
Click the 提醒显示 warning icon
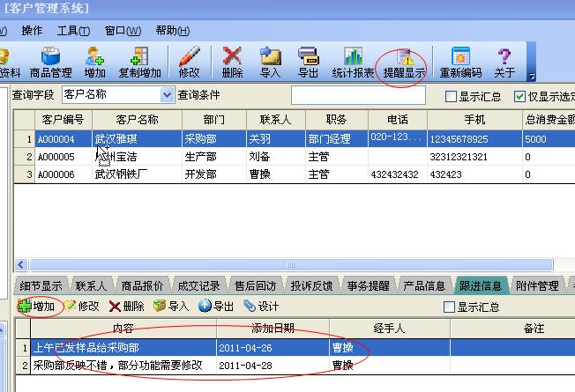point(404,63)
